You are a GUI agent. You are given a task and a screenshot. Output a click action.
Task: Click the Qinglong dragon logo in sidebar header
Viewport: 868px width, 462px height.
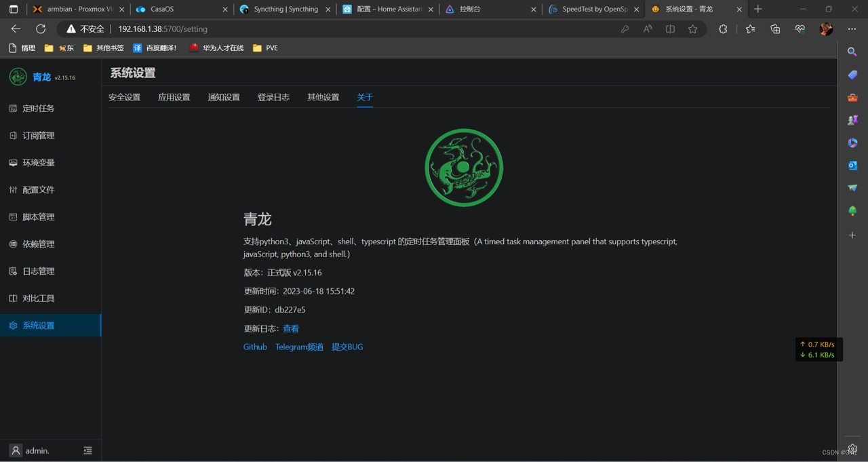point(18,77)
